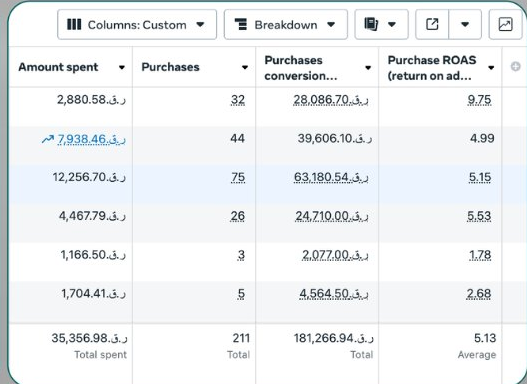Sort by Purchases conversion header
Image resolution: width=527 pixels, height=384 pixels.
click(x=300, y=68)
